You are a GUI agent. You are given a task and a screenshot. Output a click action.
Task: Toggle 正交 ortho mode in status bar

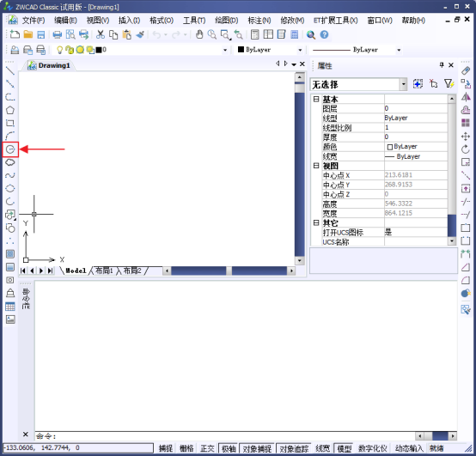click(x=207, y=448)
